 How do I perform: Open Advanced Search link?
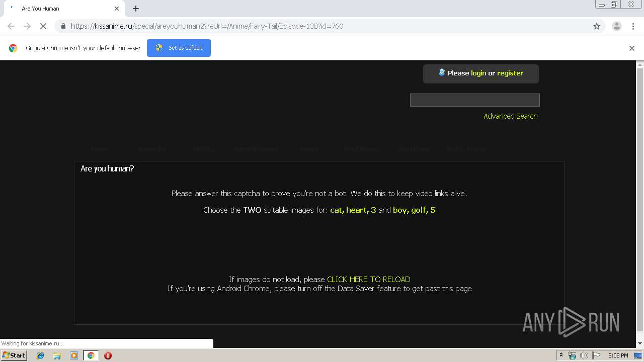(511, 116)
